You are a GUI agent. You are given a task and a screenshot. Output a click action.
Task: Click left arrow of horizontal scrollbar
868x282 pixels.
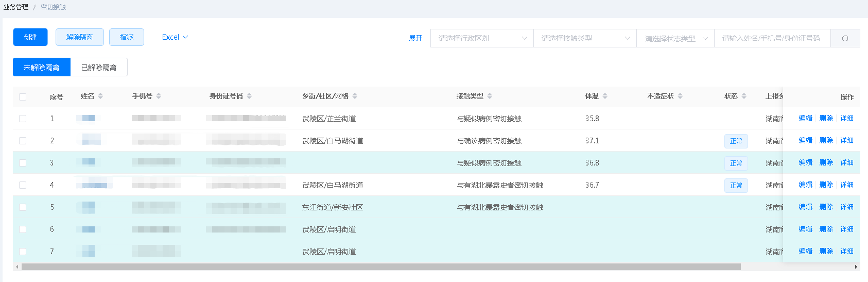[x=17, y=267]
